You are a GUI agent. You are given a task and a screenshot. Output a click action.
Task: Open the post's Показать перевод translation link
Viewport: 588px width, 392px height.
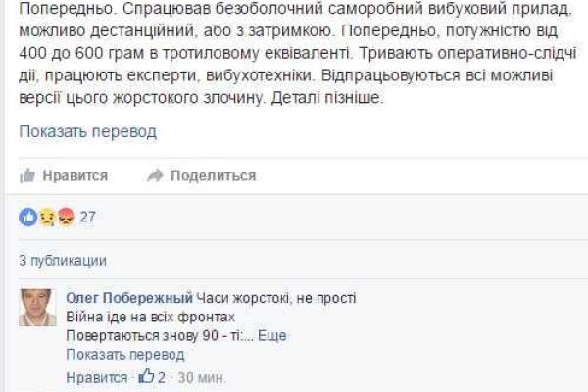pos(88,131)
